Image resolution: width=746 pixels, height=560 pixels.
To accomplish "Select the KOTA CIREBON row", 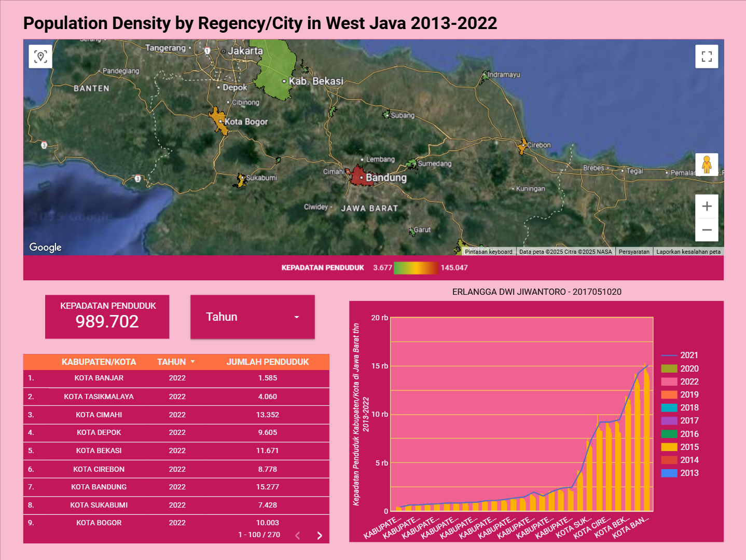I will tap(176, 469).
